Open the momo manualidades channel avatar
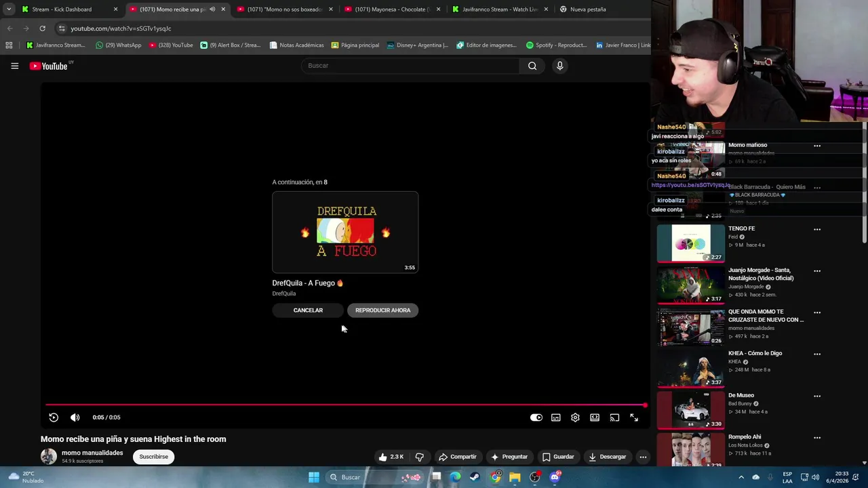 pos(49,456)
